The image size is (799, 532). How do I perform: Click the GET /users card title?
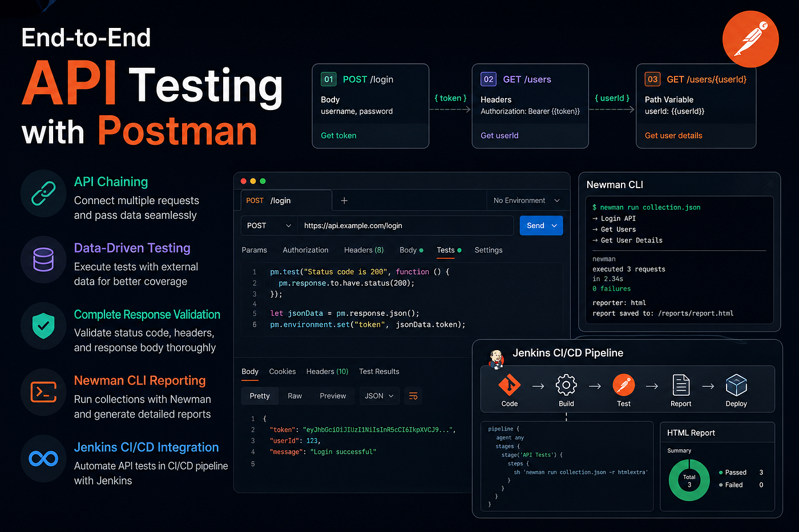527,79
